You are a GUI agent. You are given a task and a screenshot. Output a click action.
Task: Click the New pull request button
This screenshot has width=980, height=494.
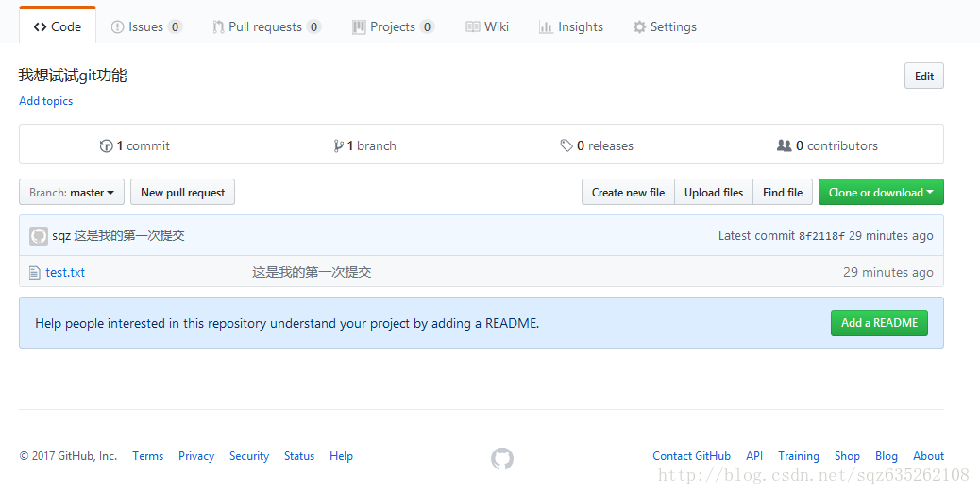pos(182,193)
